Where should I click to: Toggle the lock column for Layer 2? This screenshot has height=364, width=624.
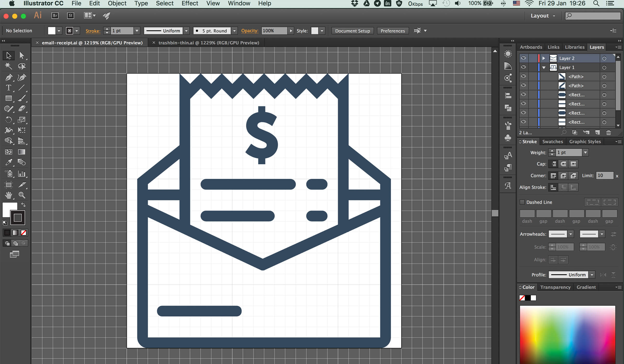[x=533, y=58]
